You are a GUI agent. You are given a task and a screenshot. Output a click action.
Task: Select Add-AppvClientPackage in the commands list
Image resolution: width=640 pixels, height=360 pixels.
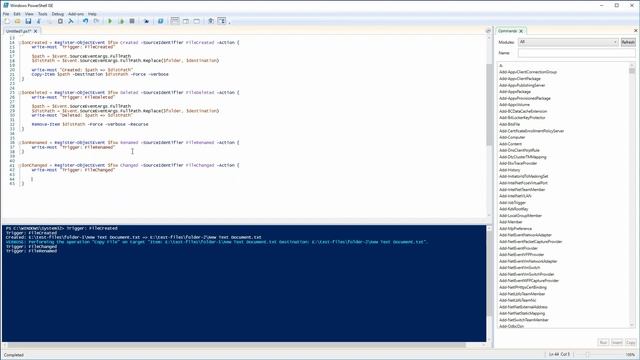click(520, 79)
